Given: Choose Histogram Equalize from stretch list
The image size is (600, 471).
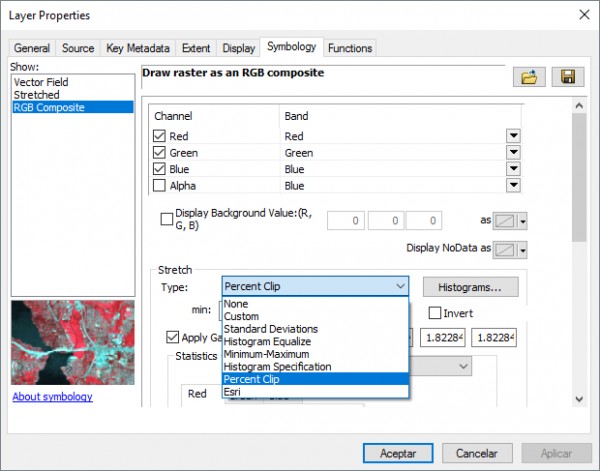Looking at the screenshot, I should tap(270, 341).
